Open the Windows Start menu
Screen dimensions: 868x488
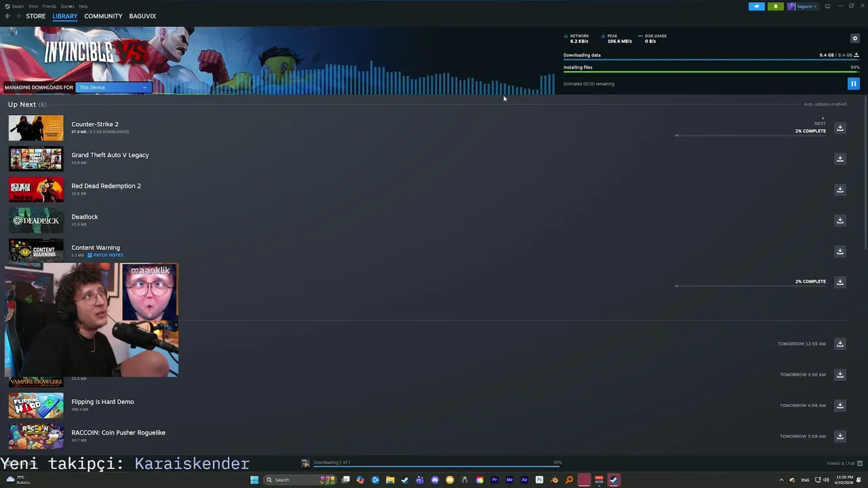(x=254, y=480)
